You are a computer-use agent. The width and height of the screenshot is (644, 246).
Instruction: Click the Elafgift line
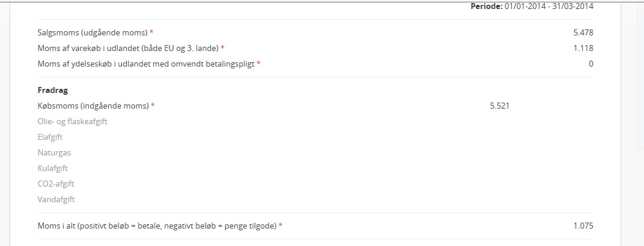coord(50,137)
